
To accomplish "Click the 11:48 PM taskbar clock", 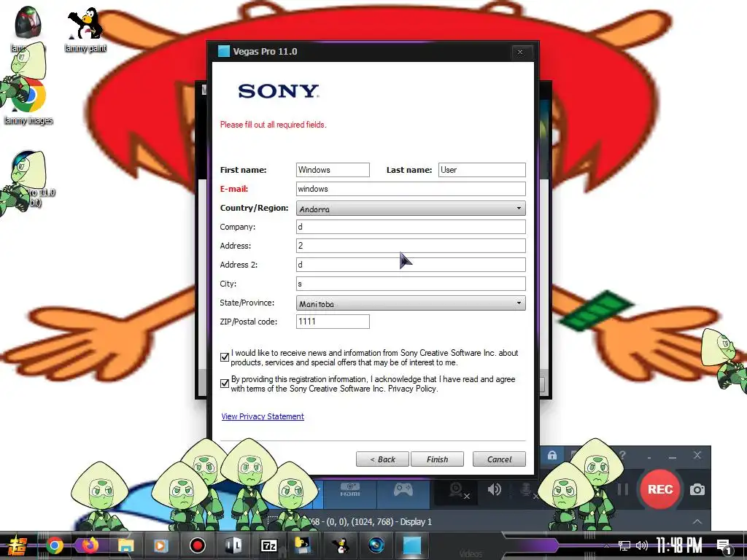I will (679, 545).
